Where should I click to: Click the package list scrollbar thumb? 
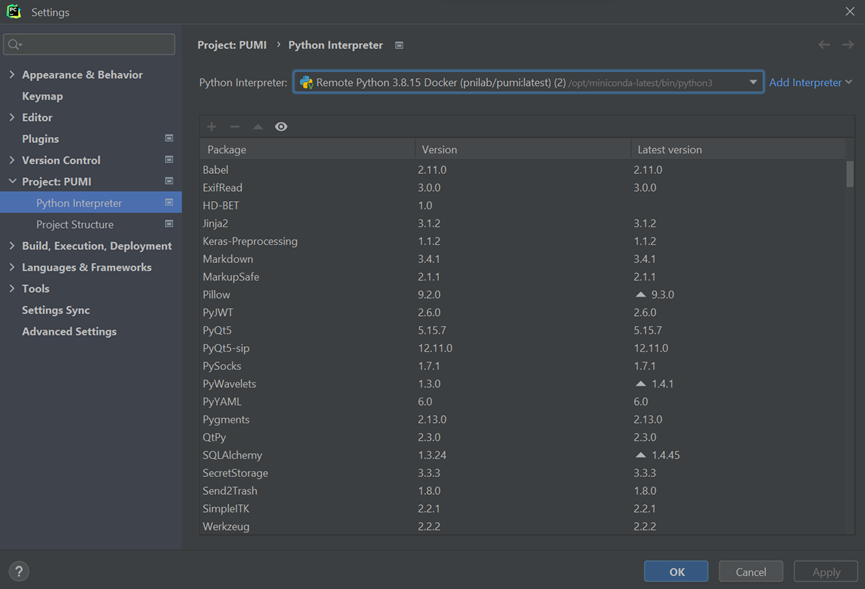[x=850, y=174]
